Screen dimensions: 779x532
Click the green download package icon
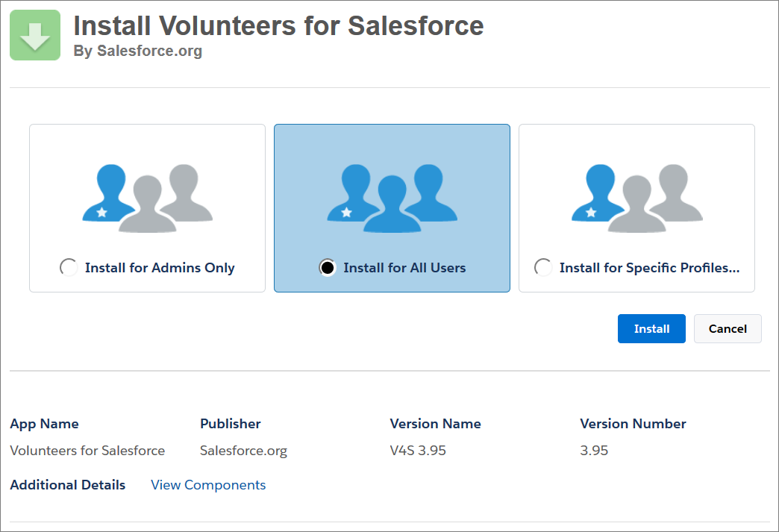(x=34, y=34)
